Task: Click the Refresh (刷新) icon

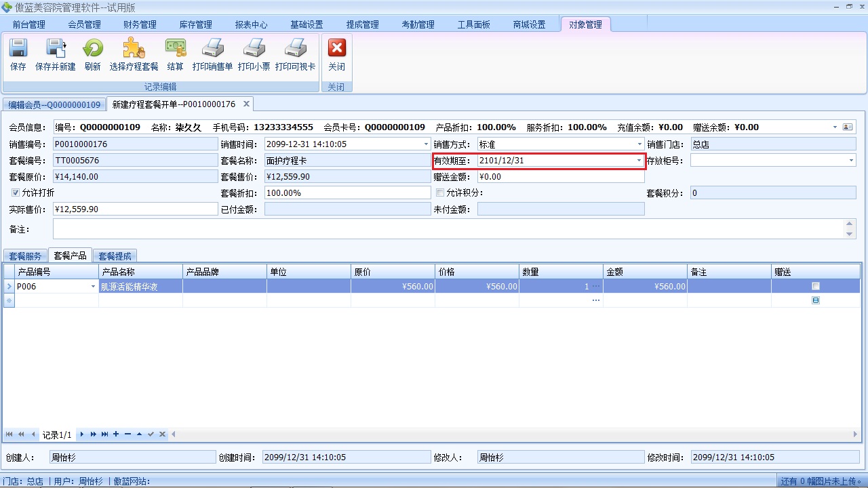Action: (93, 54)
